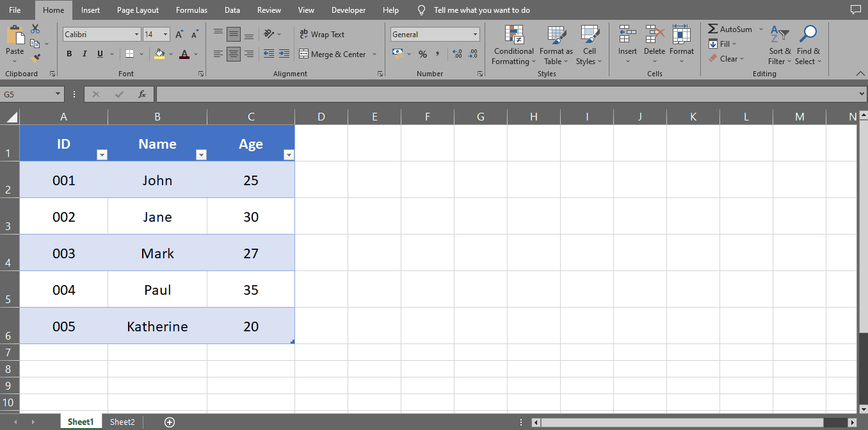
Task: Click the Name Box showing G5
Action: pyautogui.click(x=29, y=94)
